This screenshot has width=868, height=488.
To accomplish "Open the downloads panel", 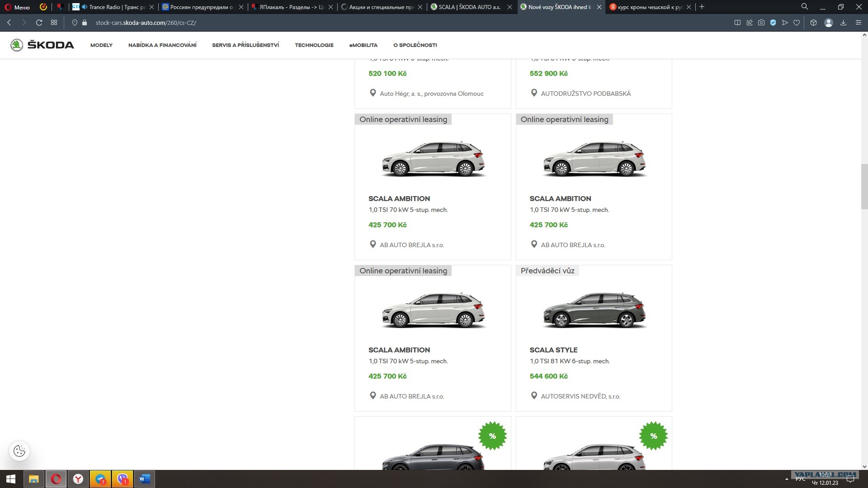I will 843,23.
